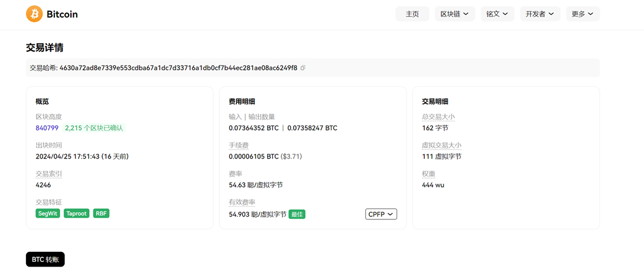Click the 交易索引 label
This screenshot has height=269, width=644.
pyautogui.click(x=49, y=174)
